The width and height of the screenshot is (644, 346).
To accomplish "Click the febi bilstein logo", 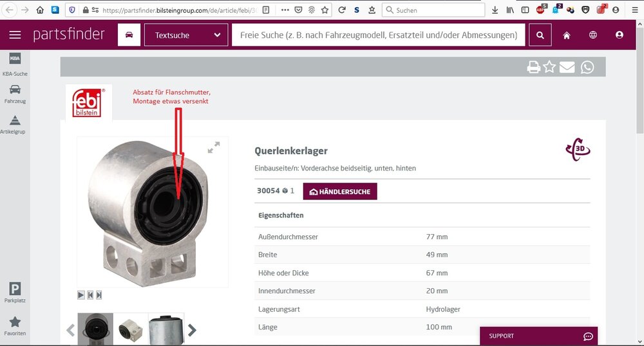I will coord(88,102).
